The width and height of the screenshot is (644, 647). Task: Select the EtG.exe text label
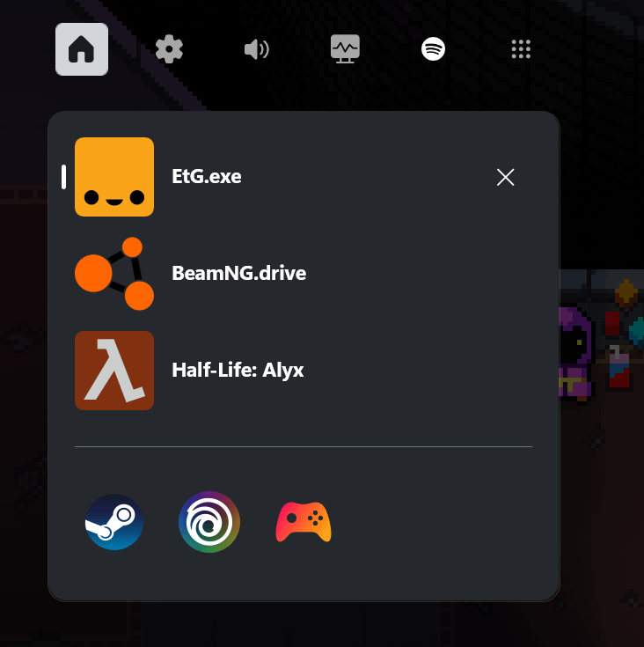[207, 177]
